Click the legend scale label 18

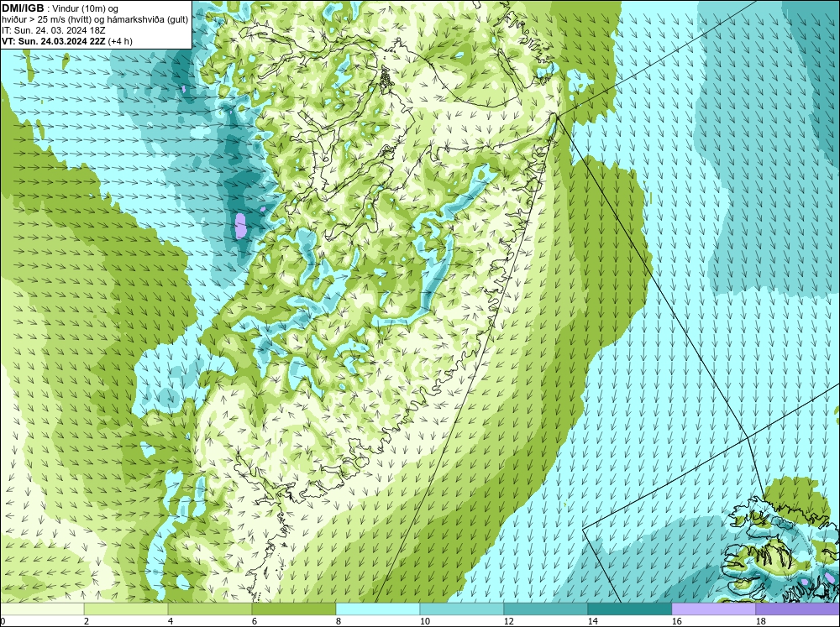tap(760, 621)
